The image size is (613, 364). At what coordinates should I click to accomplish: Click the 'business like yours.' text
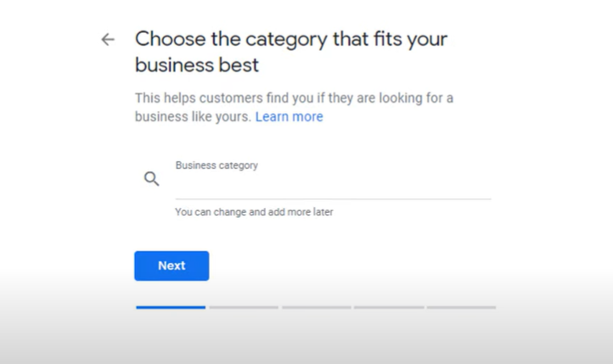(x=193, y=117)
